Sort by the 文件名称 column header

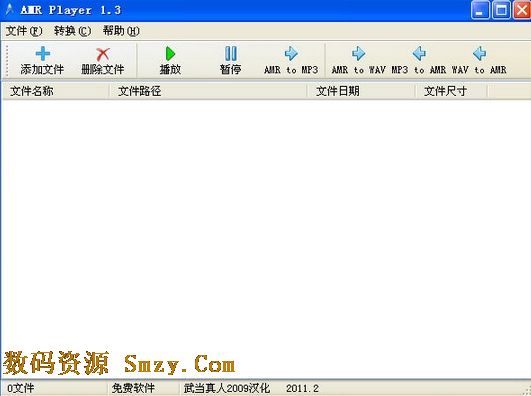coord(56,91)
